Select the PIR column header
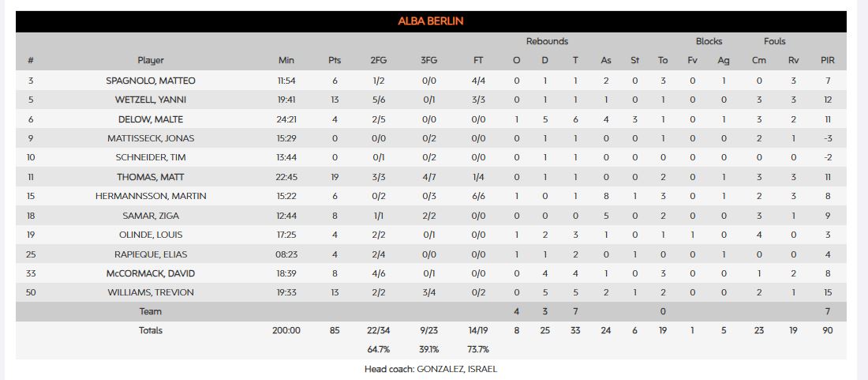868x380 pixels. point(827,60)
